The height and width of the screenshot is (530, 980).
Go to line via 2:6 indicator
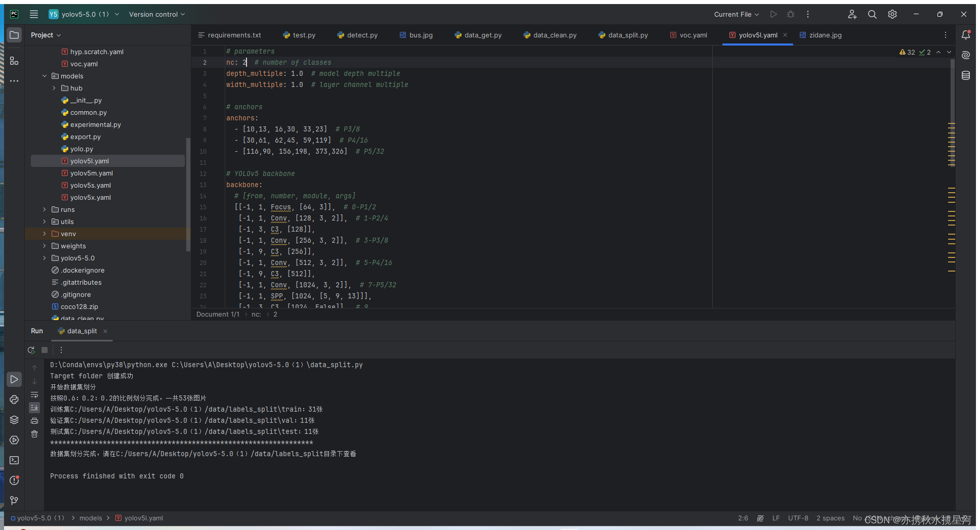(743, 518)
